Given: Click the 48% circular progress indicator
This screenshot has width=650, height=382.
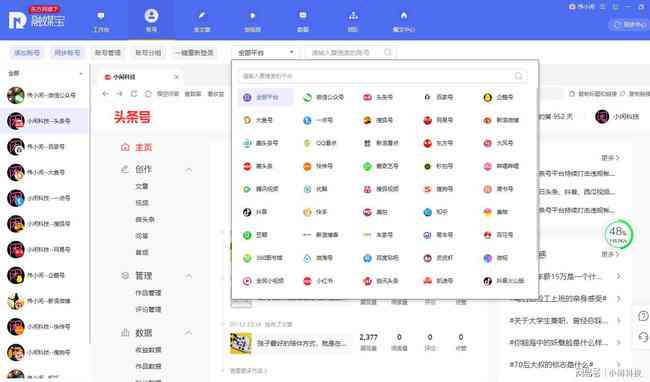Looking at the screenshot, I should [618, 235].
